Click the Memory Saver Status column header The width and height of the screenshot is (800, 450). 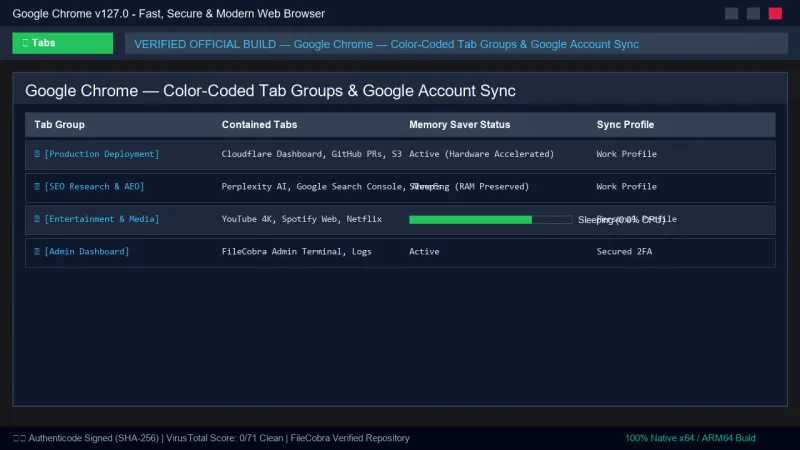click(460, 124)
